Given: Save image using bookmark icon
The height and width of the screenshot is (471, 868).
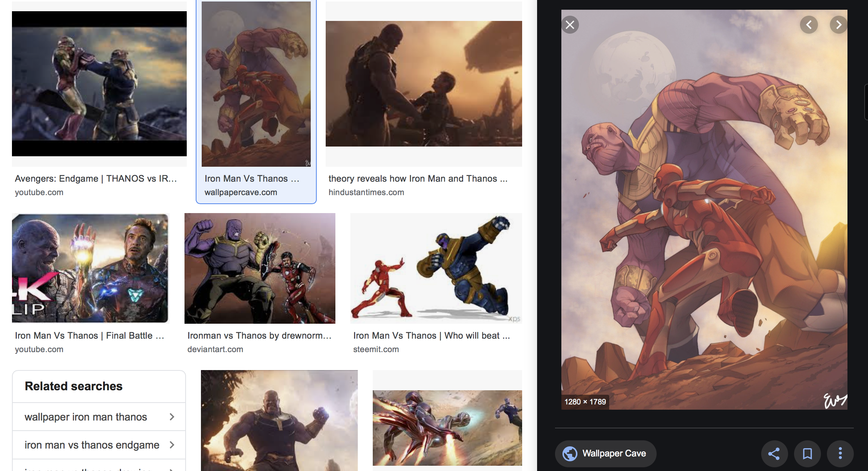Looking at the screenshot, I should 807,453.
